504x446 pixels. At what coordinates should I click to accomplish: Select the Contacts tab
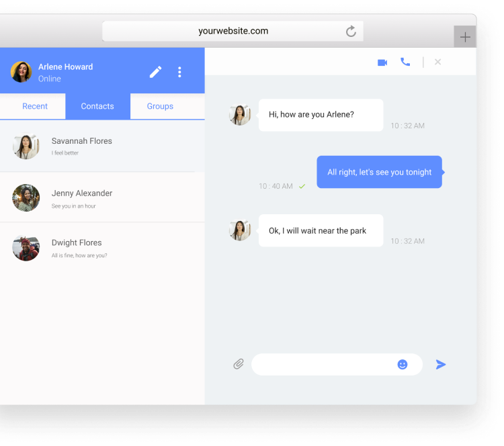tap(97, 106)
